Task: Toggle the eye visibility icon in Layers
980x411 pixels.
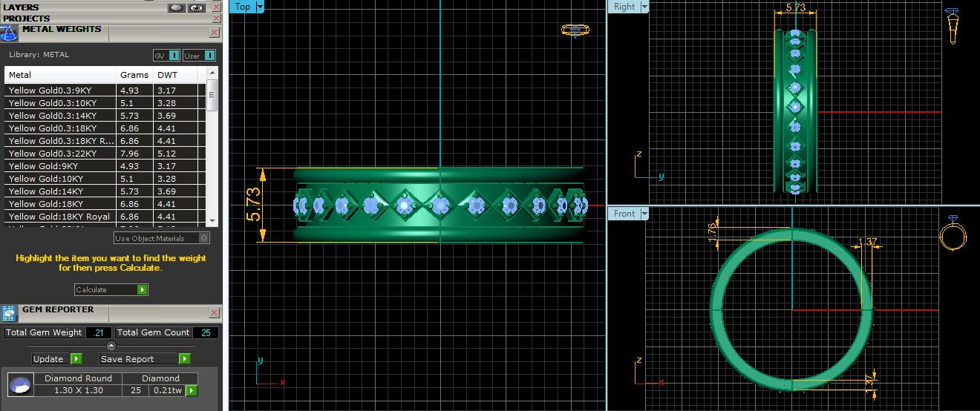Action: [196, 7]
